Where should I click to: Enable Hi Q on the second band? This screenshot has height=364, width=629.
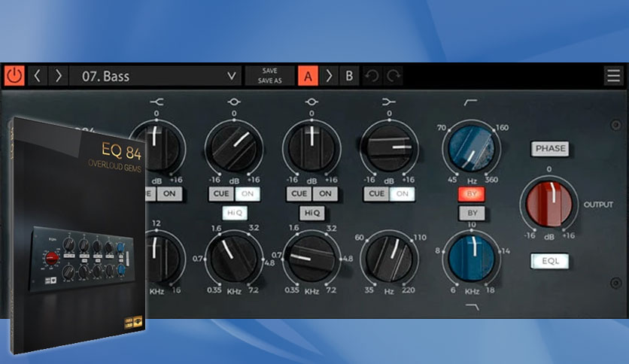pyautogui.click(x=235, y=213)
